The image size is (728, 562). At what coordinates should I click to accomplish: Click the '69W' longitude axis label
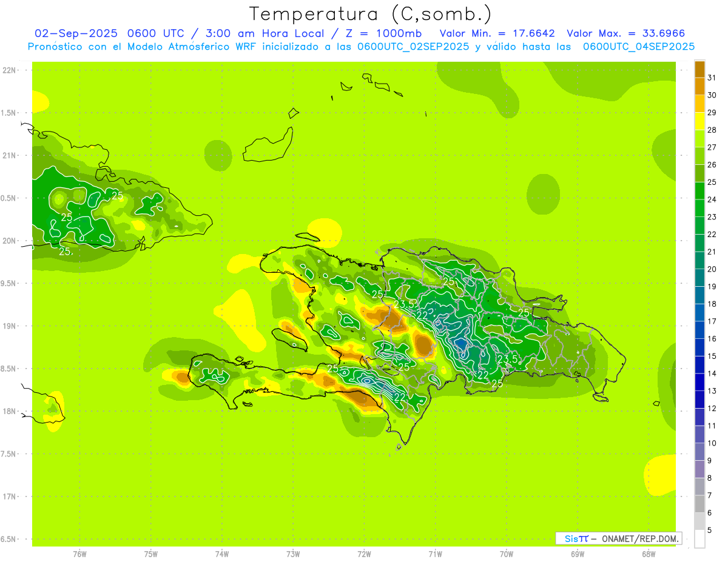(x=578, y=554)
